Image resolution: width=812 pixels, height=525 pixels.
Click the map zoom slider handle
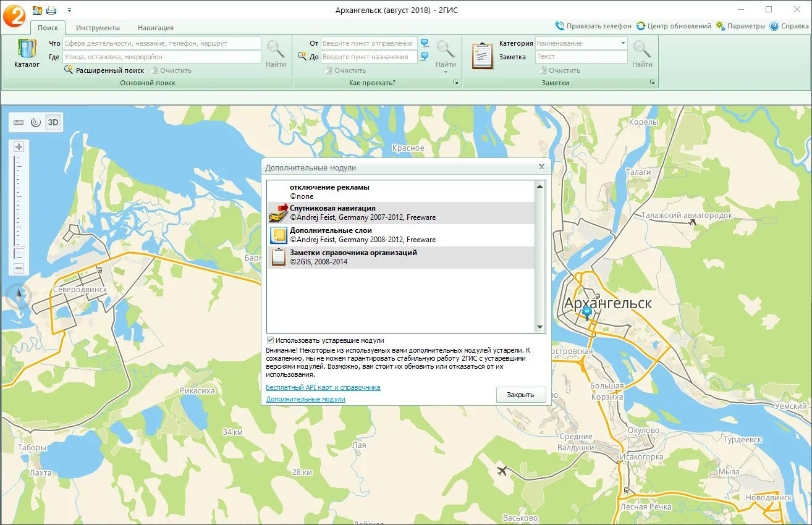click(x=19, y=247)
